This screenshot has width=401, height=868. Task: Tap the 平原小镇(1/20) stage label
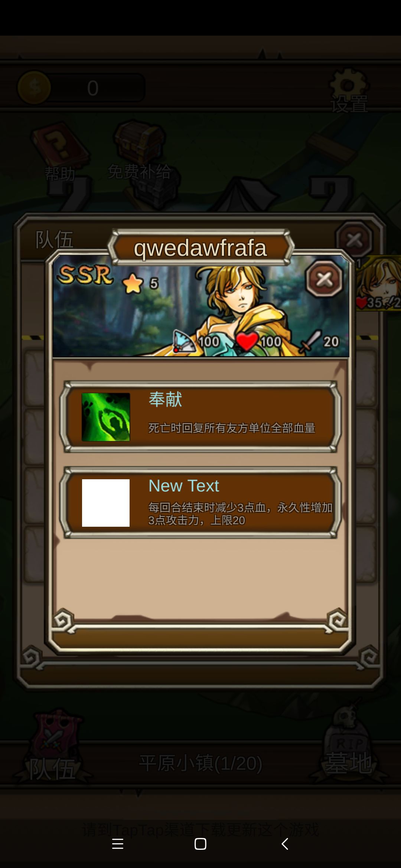[200, 763]
